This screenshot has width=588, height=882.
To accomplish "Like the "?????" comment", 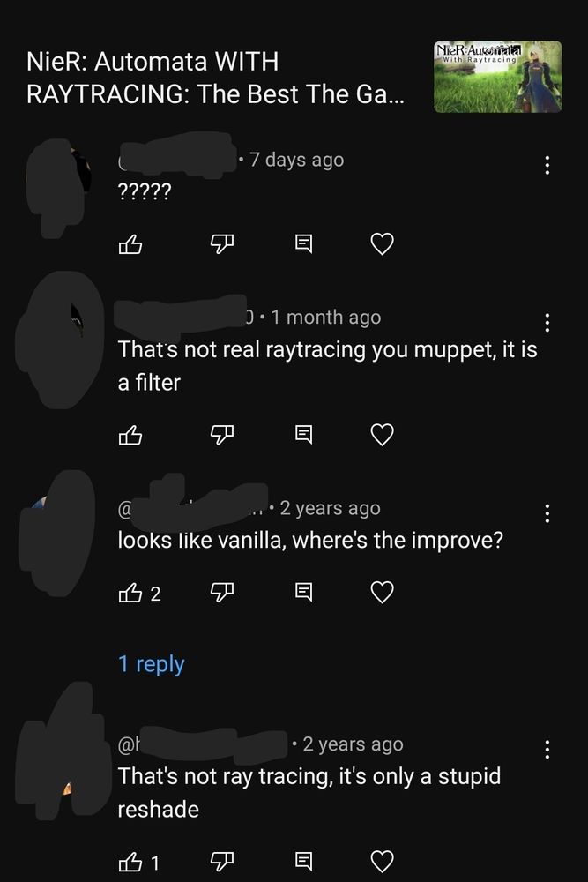I will pos(130,244).
